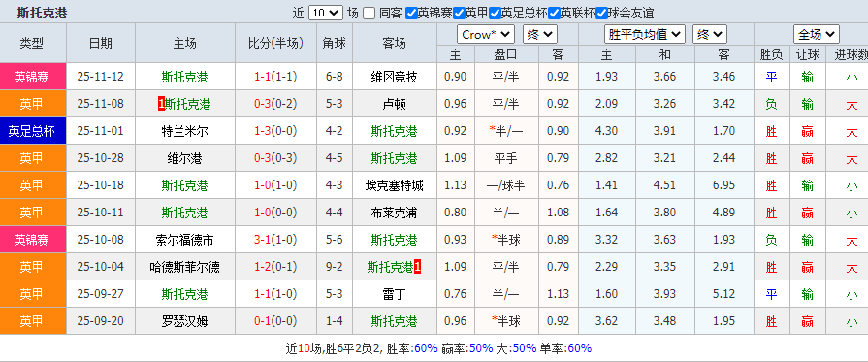Open the 维冈竞技 team link
Viewport: 868px width, 362px height.
[394, 77]
